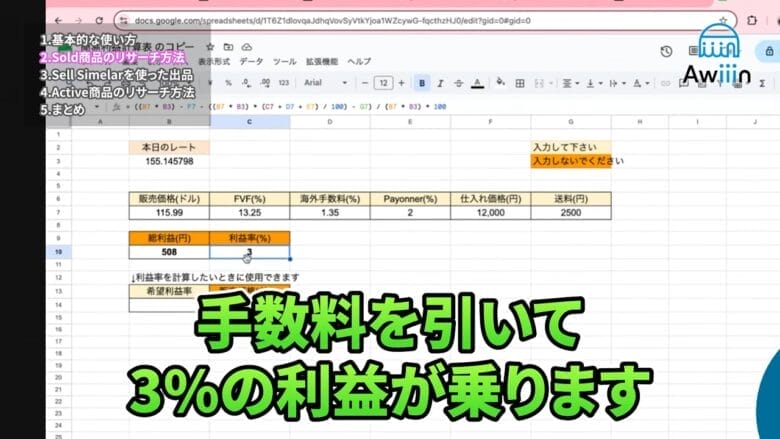Select the 利益率(%) header cell
The width and height of the screenshot is (780, 439).
pyautogui.click(x=250, y=239)
